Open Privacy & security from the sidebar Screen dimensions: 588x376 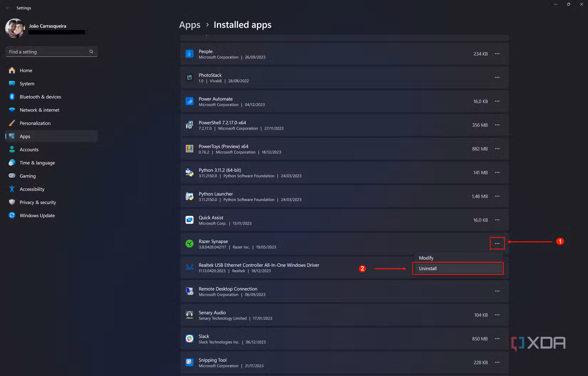pos(38,202)
